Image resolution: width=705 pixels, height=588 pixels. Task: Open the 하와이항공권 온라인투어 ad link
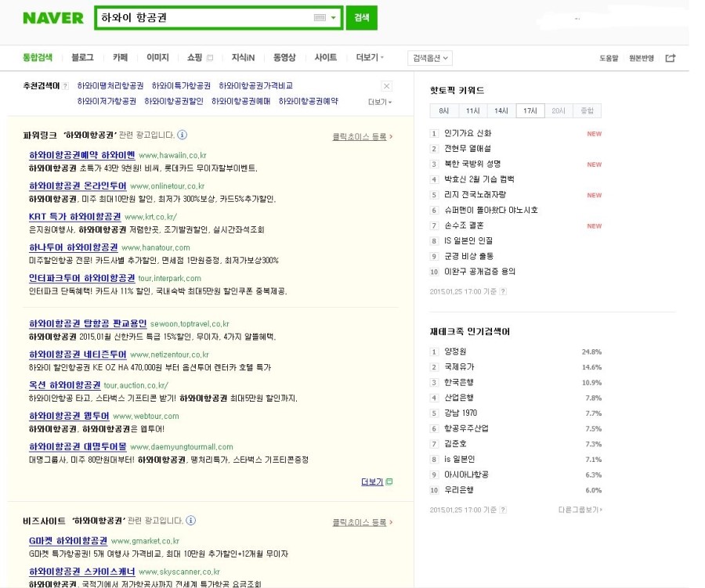78,186
